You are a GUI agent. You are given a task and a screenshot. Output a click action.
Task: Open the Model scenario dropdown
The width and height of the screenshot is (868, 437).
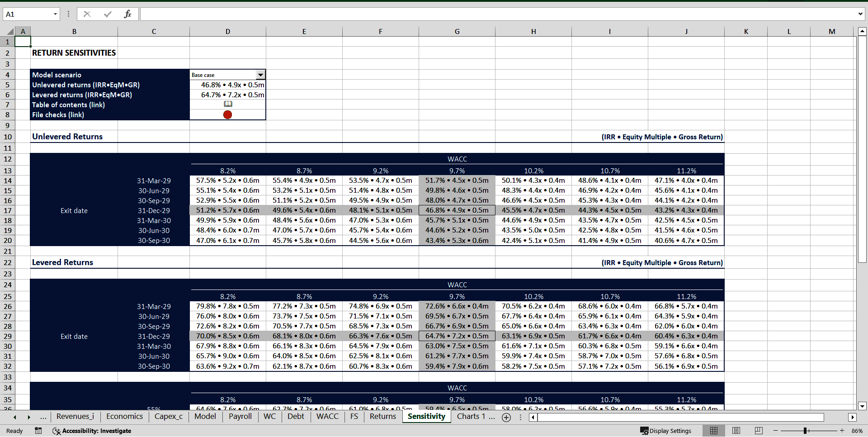[x=261, y=75]
